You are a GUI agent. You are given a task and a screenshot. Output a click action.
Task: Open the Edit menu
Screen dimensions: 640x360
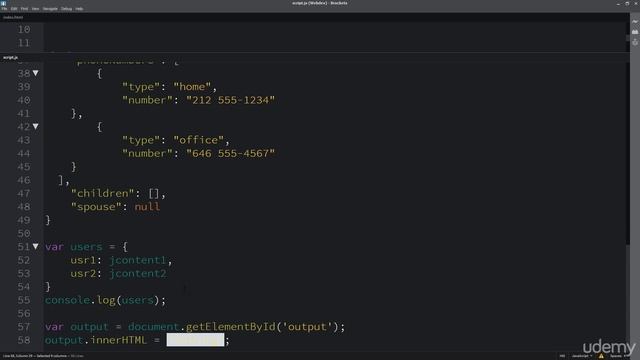click(x=14, y=9)
